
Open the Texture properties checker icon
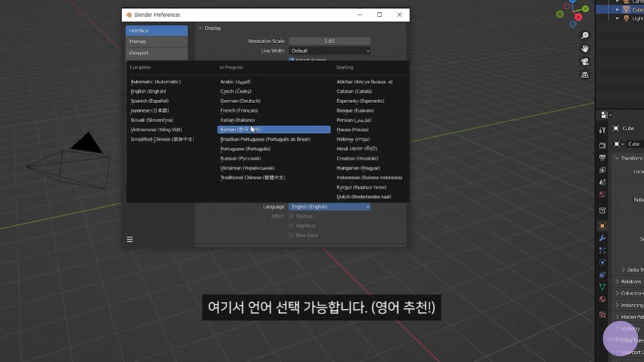(x=602, y=315)
